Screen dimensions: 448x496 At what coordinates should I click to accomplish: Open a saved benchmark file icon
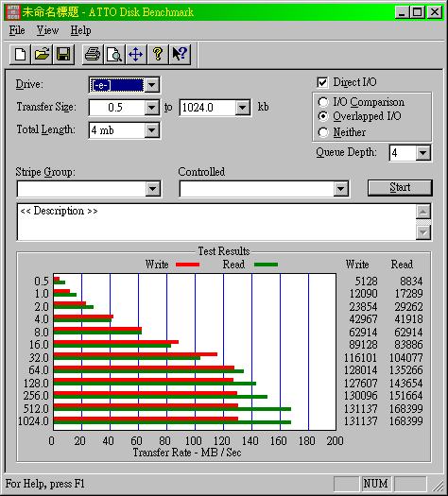43,55
